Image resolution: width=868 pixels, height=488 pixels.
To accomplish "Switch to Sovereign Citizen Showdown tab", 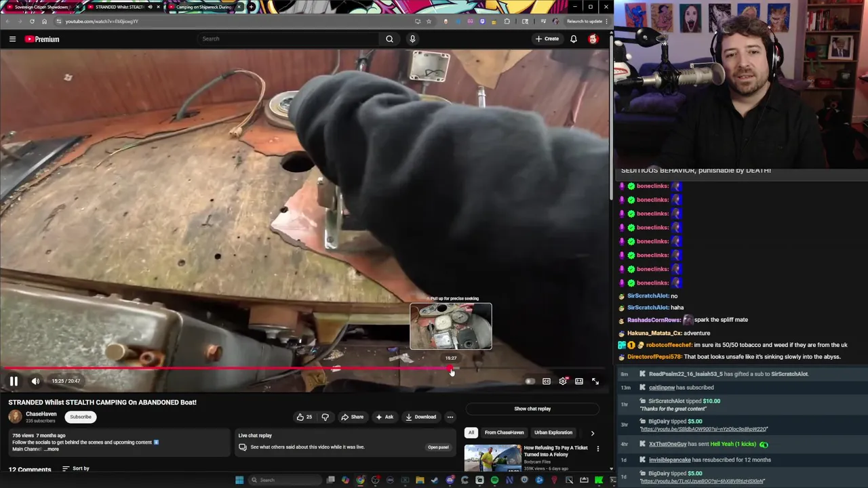I will [41, 7].
